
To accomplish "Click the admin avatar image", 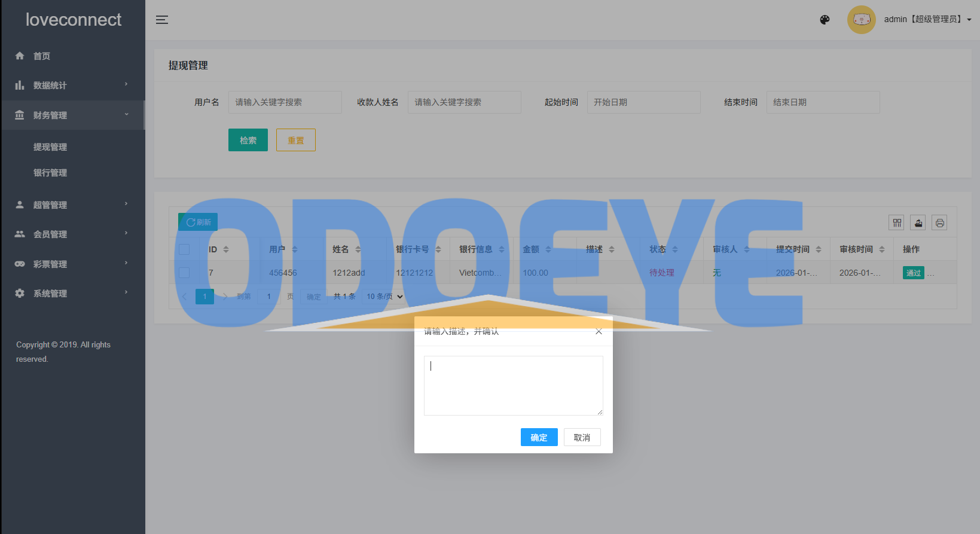I will tap(861, 20).
